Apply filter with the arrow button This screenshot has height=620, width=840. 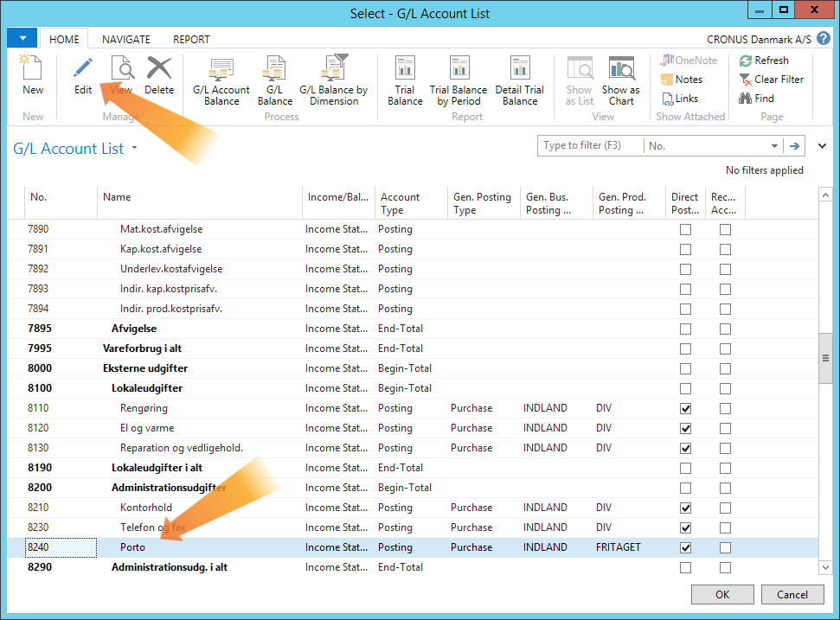pos(794,145)
